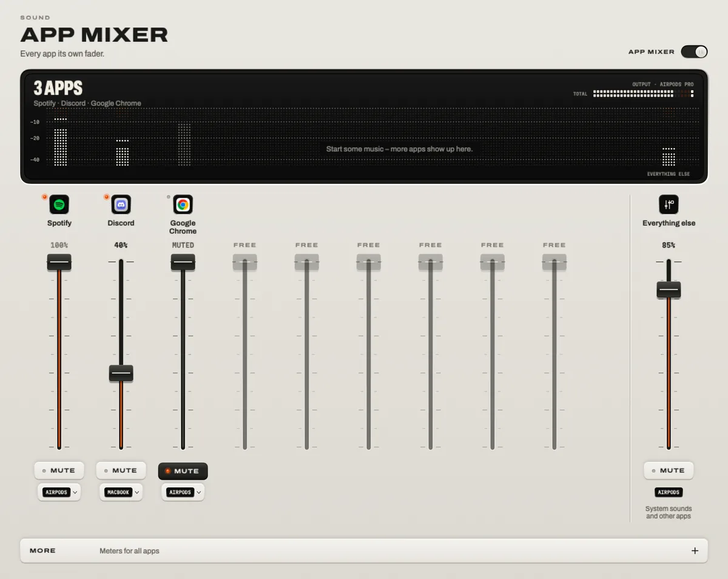Click the Discord app icon
Screen dimensions: 728x579
121,205
